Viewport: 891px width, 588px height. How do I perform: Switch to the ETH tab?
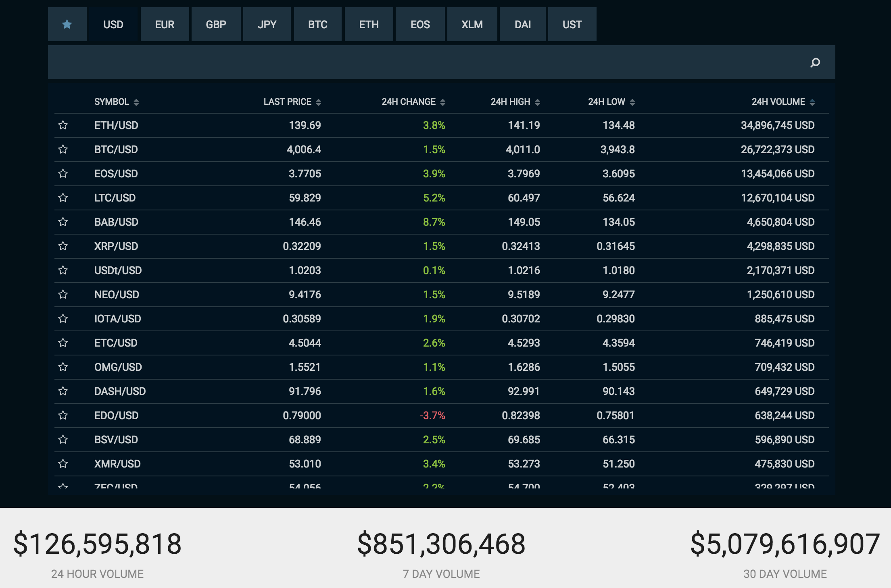(x=369, y=24)
